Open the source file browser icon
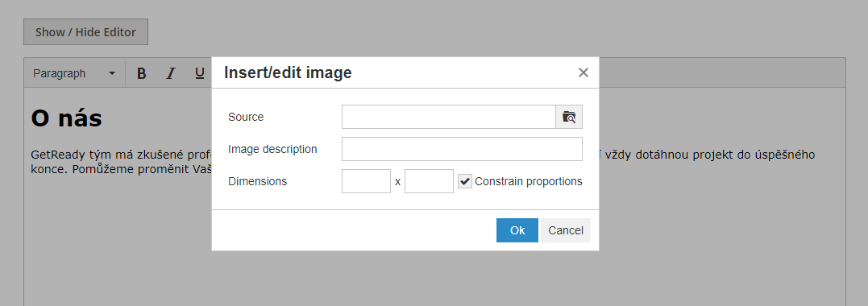This screenshot has height=306, width=868. (568, 117)
